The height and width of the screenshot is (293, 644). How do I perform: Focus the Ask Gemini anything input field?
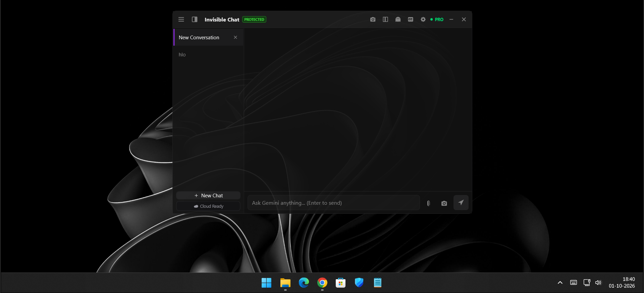click(334, 203)
